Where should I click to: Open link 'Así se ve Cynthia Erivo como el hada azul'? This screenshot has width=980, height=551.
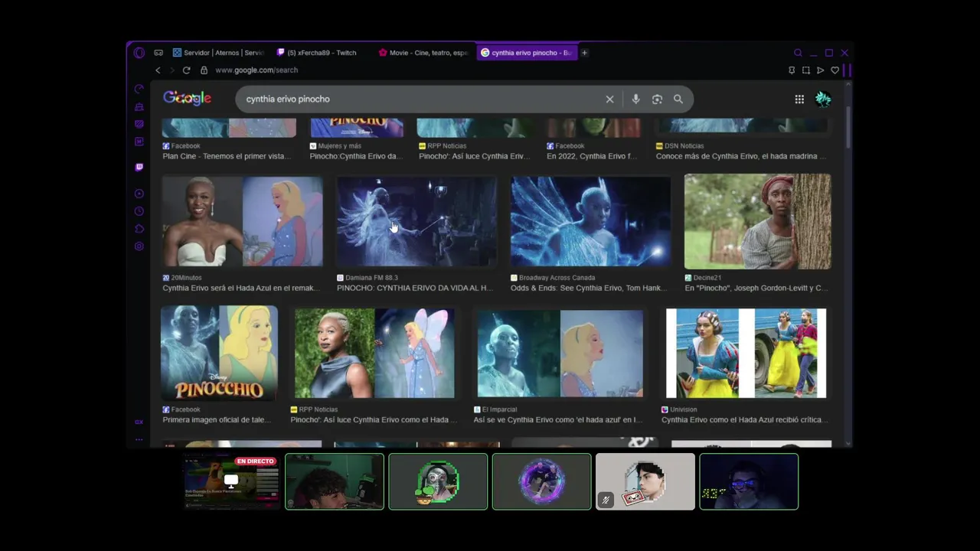click(557, 420)
